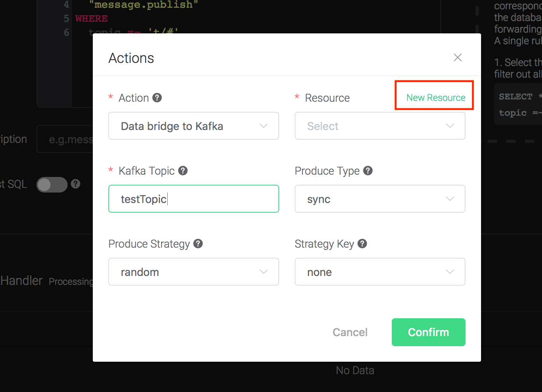Open the Action dropdown showing Data bridge to Kafka
The width and height of the screenshot is (542, 392).
click(x=193, y=126)
